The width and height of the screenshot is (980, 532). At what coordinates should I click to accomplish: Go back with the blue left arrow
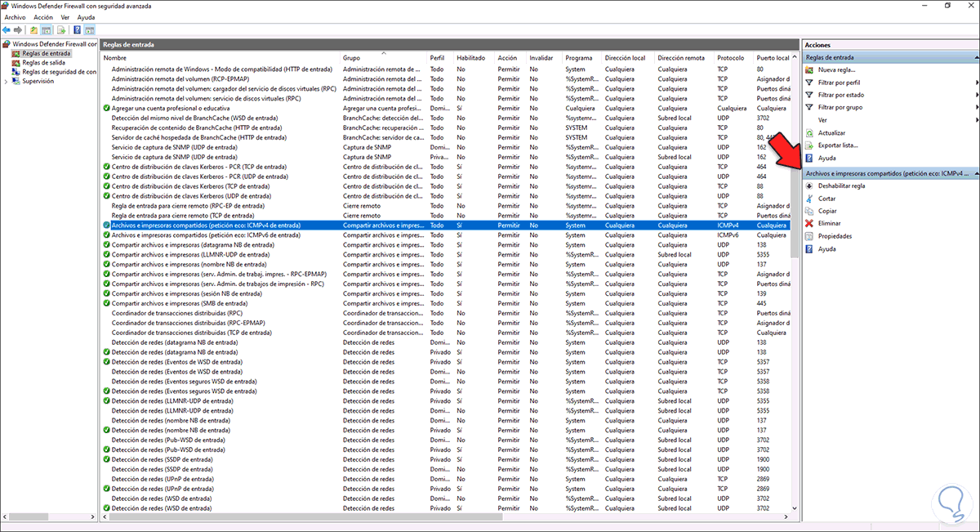tap(7, 30)
